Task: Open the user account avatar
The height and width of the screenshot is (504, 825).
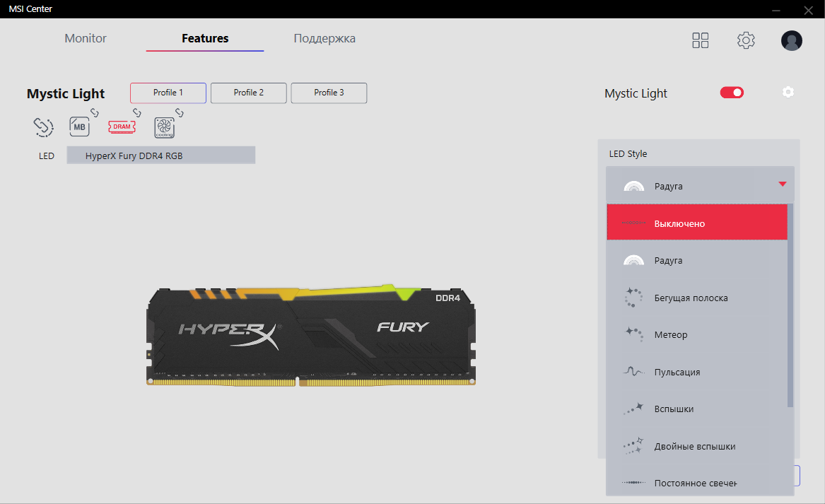Action: pyautogui.click(x=791, y=40)
